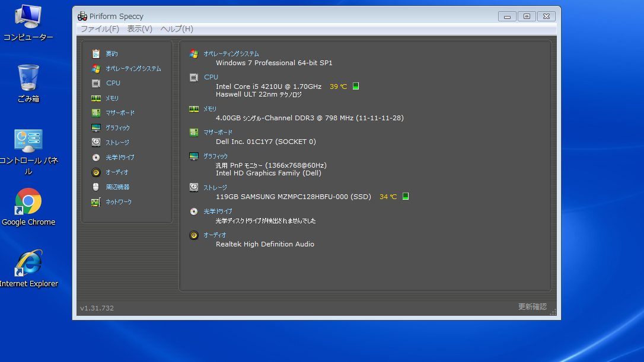Open the ファイル(F) menu
The image size is (644, 362).
pyautogui.click(x=100, y=28)
